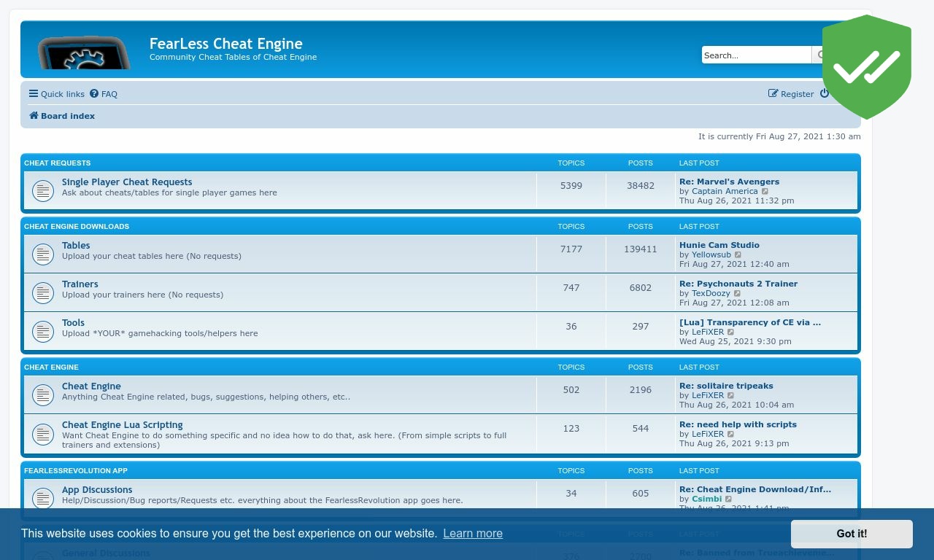934x560 pixels.
Task: Open the Cheat Engine forum link
Action: [91, 386]
